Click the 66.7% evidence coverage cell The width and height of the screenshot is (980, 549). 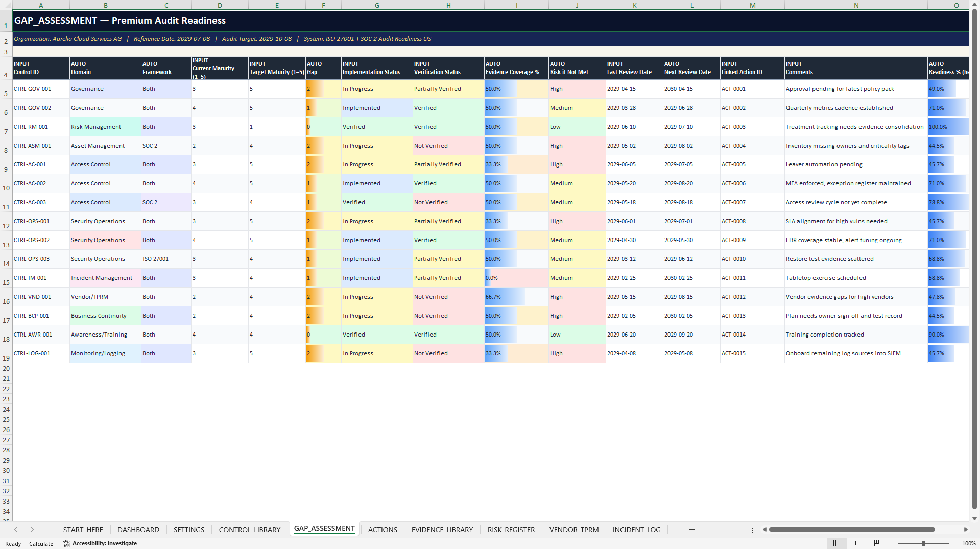click(x=516, y=297)
